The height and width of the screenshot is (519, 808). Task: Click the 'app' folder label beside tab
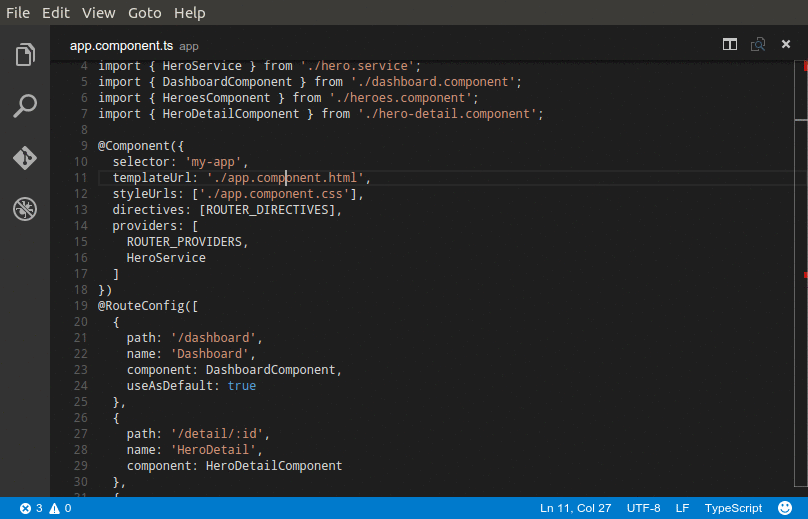pyautogui.click(x=189, y=46)
